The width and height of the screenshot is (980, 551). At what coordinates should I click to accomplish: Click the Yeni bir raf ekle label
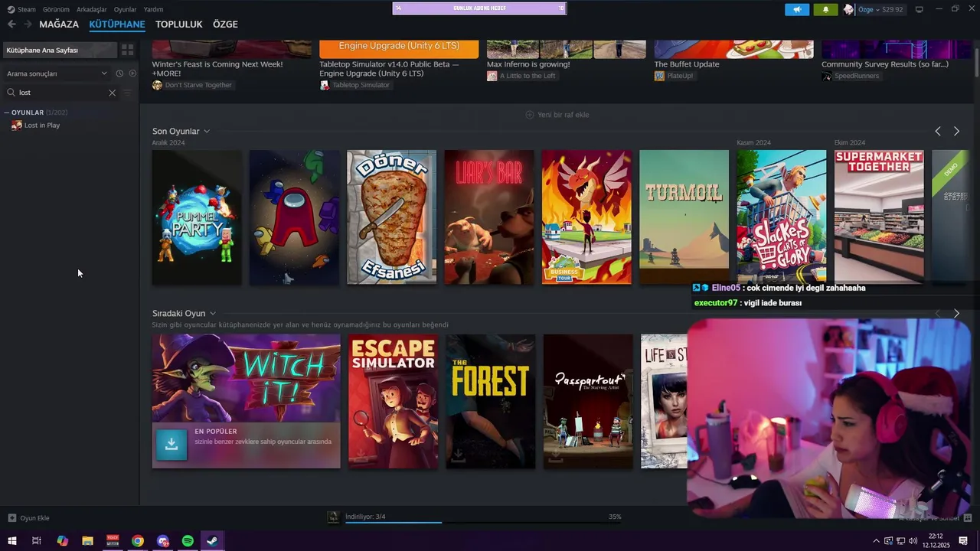pyautogui.click(x=563, y=115)
